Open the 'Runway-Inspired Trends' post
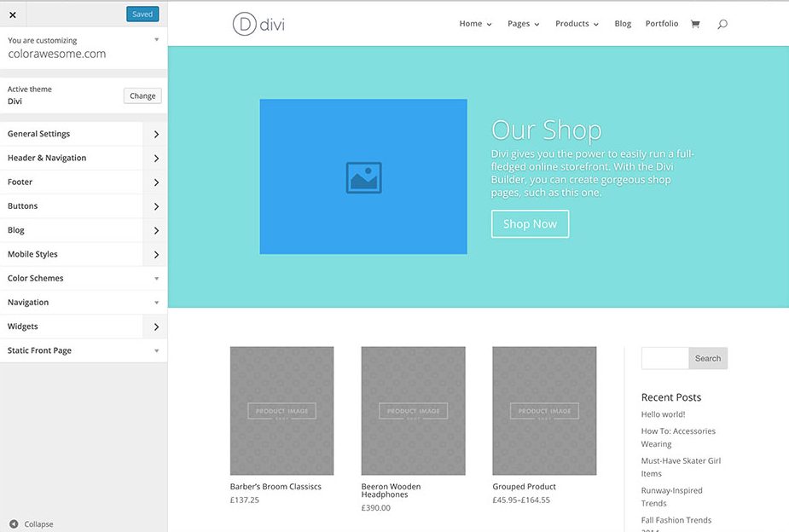The width and height of the screenshot is (789, 532). click(x=671, y=497)
